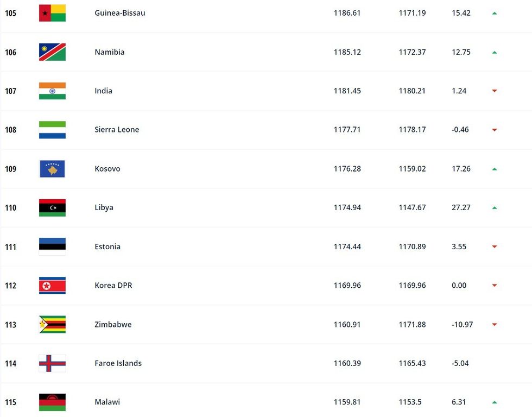Click the Guinea-Bissau flag icon
The height and width of the screenshot is (417, 532).
(x=52, y=13)
